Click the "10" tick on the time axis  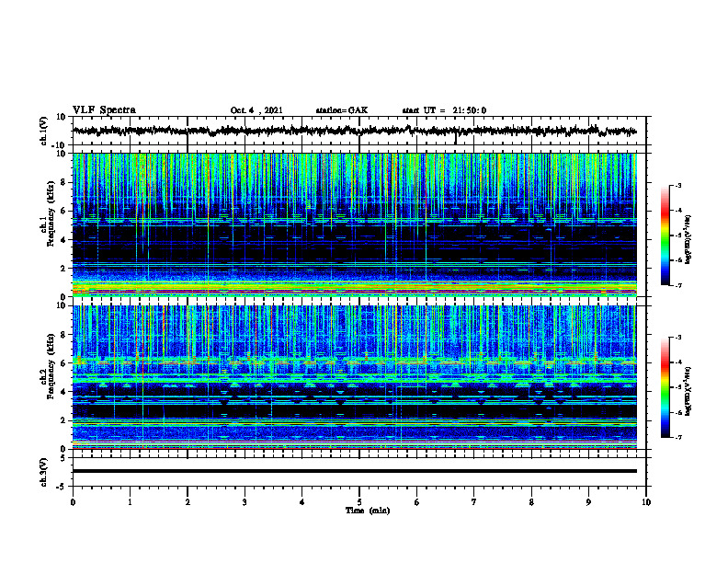pos(646,502)
